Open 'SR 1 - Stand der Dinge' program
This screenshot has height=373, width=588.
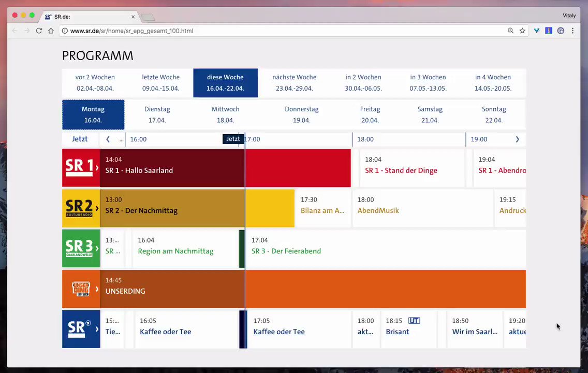411,168
